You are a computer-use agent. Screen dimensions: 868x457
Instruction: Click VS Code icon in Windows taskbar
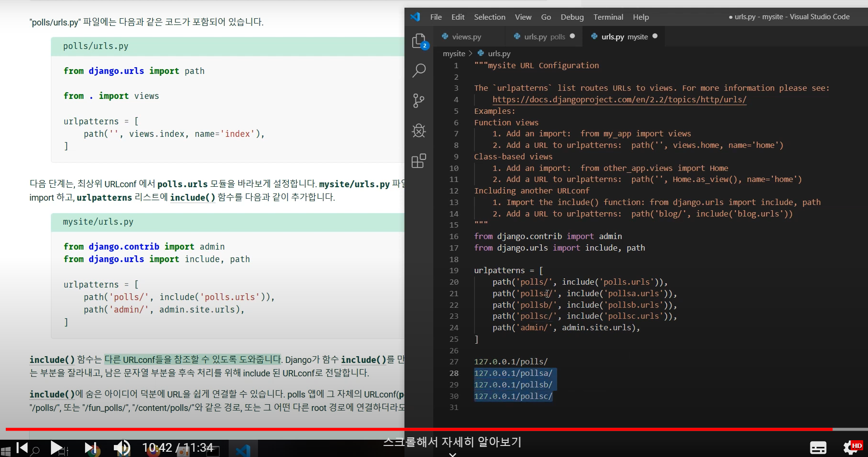click(243, 450)
